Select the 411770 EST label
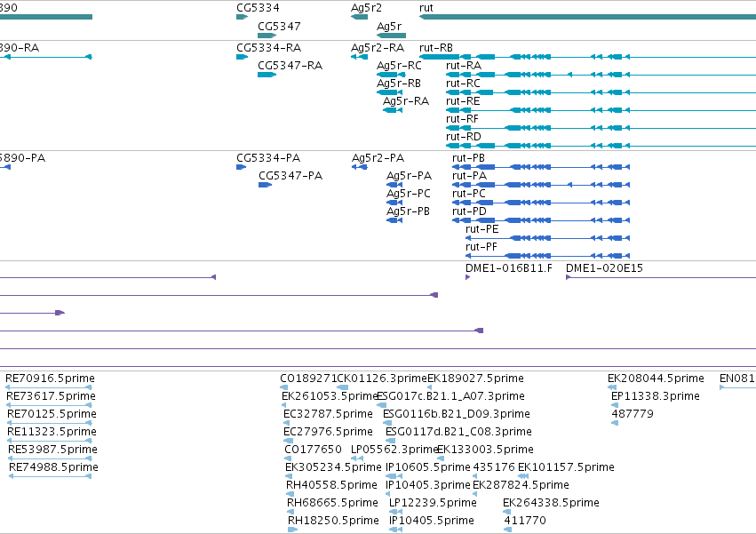 click(x=525, y=521)
